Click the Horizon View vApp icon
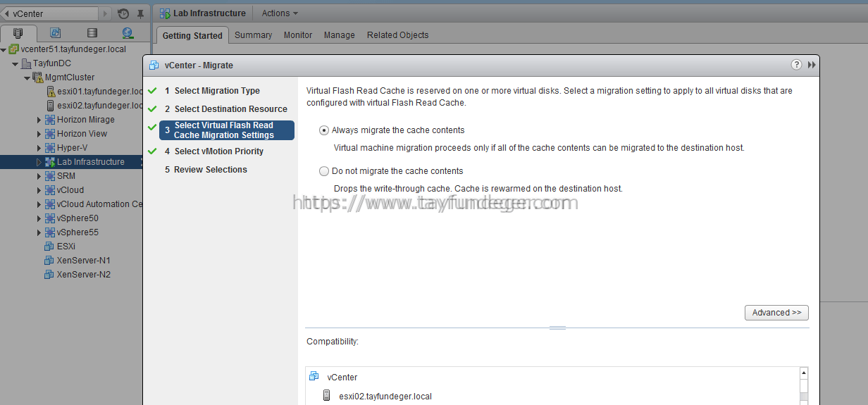 (50, 134)
